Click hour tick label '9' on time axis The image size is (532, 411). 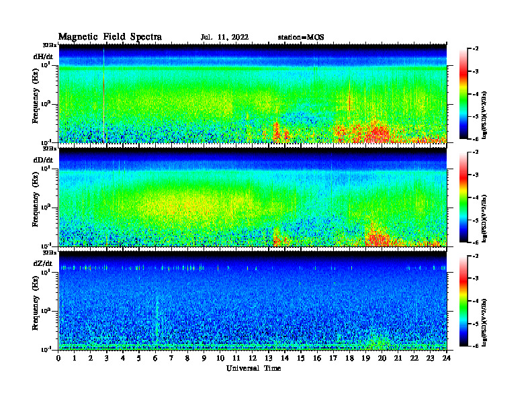tap(204, 358)
